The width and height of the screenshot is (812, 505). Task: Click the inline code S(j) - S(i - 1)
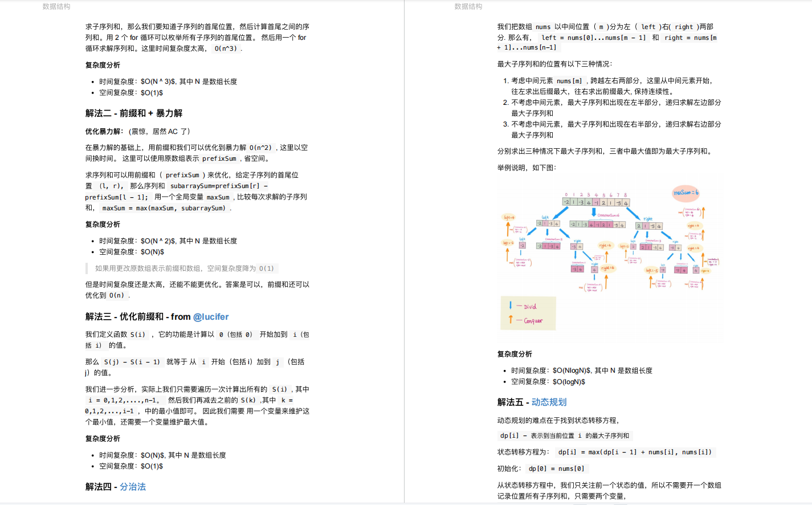point(132,362)
